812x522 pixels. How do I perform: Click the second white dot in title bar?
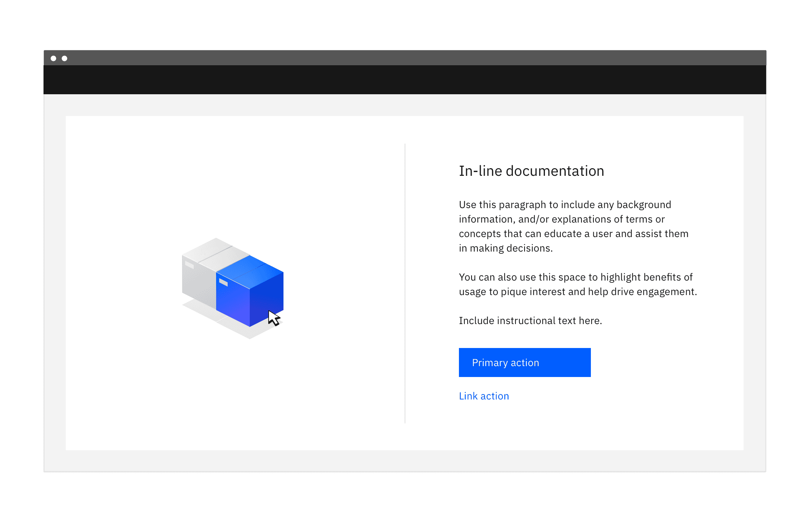click(65, 58)
